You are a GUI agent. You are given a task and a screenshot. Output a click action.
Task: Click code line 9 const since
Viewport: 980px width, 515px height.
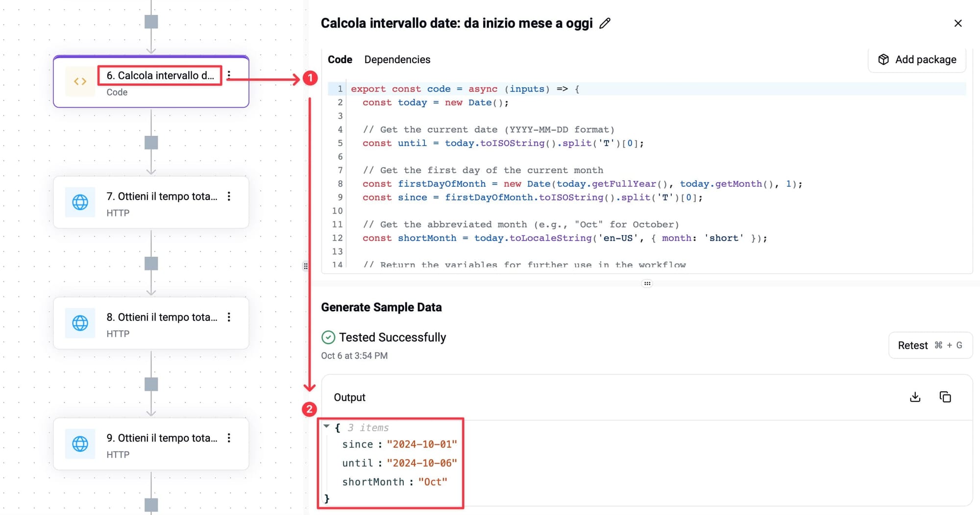click(533, 197)
